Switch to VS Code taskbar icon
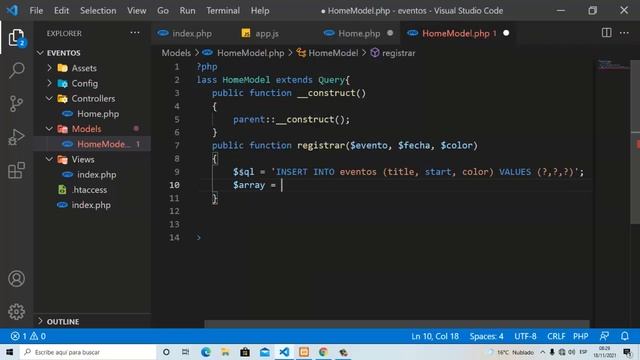This screenshot has height=360, width=640. (284, 352)
